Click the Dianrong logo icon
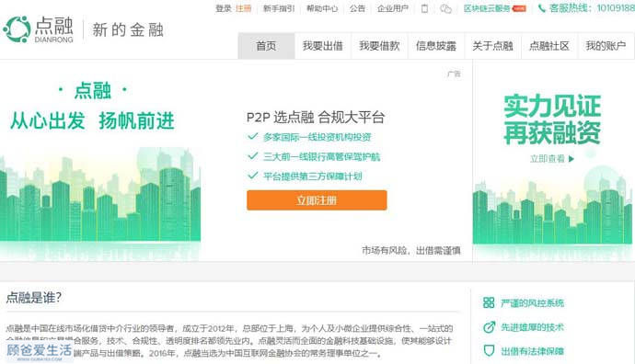The height and width of the screenshot is (364, 635). click(x=17, y=29)
